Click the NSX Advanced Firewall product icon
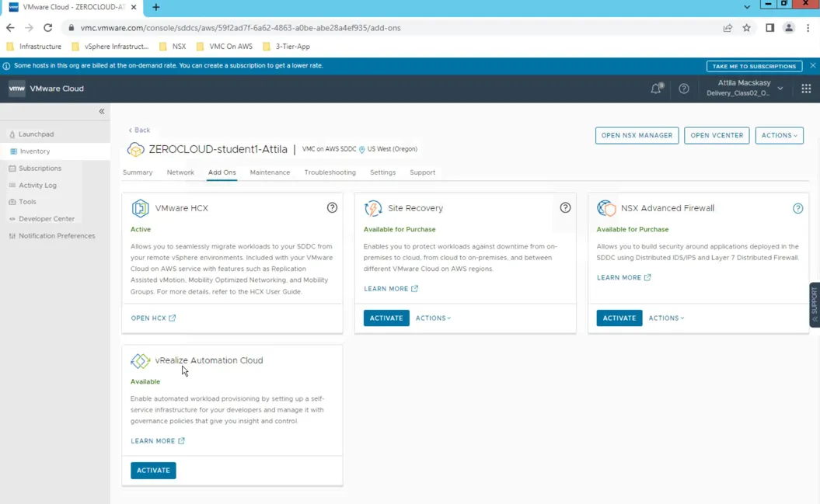Viewport: 820px width, 504px height. tap(606, 208)
